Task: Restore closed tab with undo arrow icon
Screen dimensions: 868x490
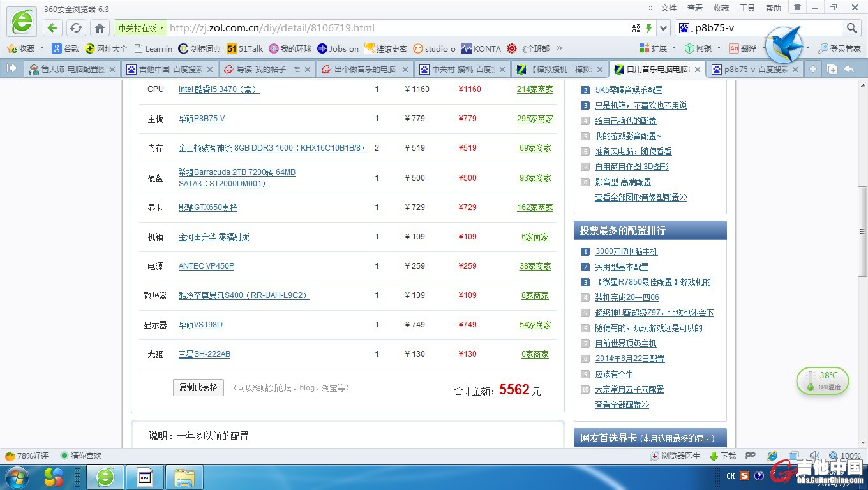Action: pos(849,69)
